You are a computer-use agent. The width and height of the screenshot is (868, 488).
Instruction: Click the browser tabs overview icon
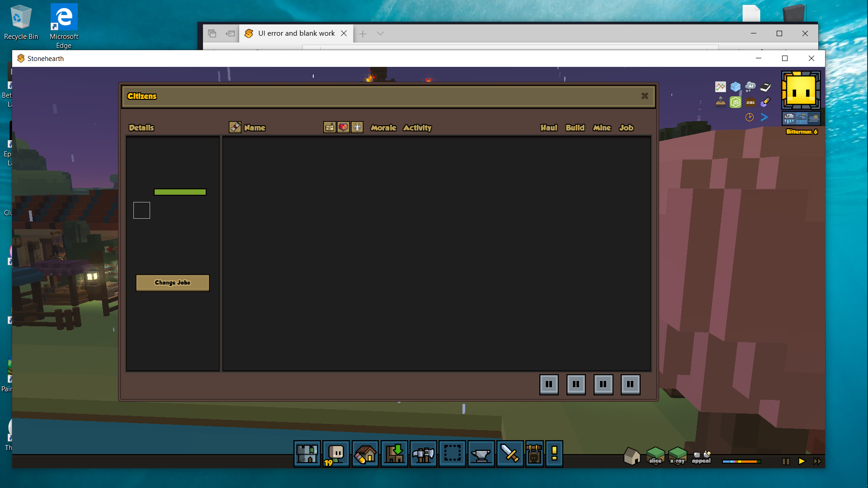pos(212,33)
